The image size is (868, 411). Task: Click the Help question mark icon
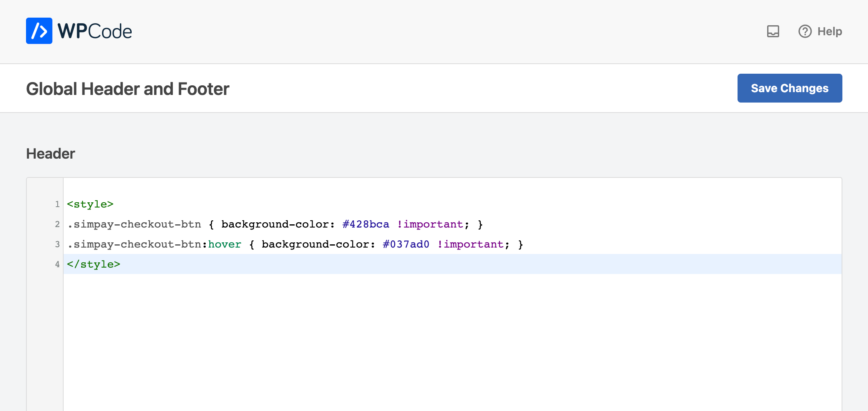tap(806, 31)
